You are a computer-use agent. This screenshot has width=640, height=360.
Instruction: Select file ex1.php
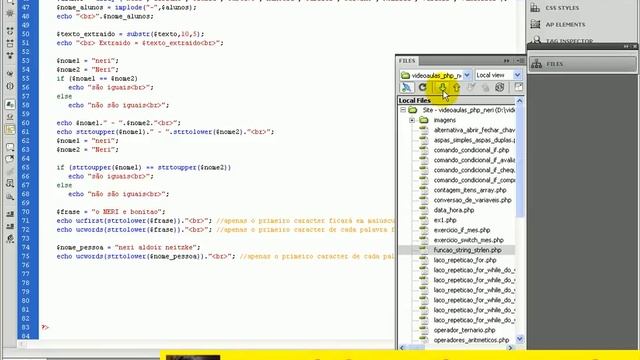click(445, 220)
